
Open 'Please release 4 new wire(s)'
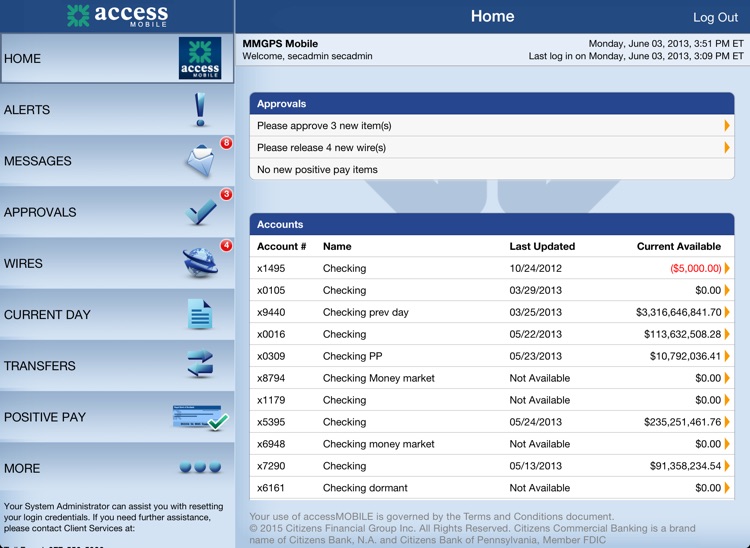coord(492,148)
